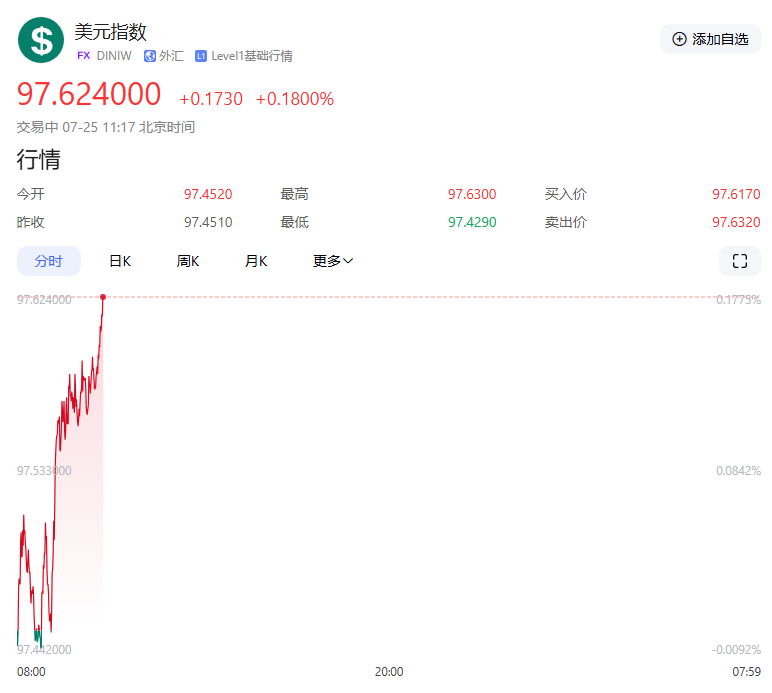The height and width of the screenshot is (693, 772).
Task: Click the green dollar sign logo
Action: [x=41, y=40]
